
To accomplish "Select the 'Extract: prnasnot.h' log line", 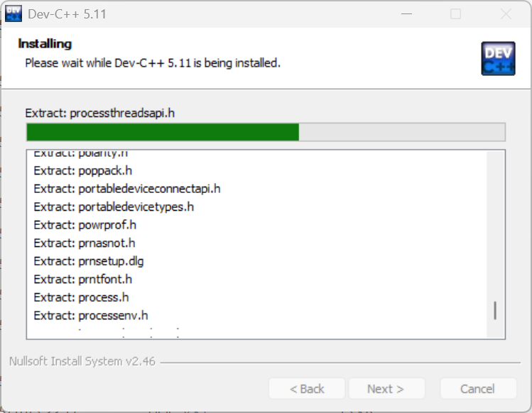I will (x=85, y=243).
